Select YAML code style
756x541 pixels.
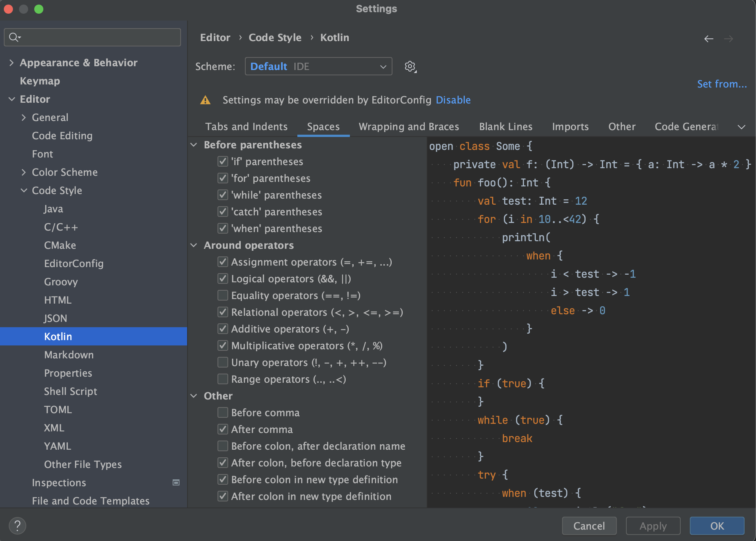click(x=57, y=446)
